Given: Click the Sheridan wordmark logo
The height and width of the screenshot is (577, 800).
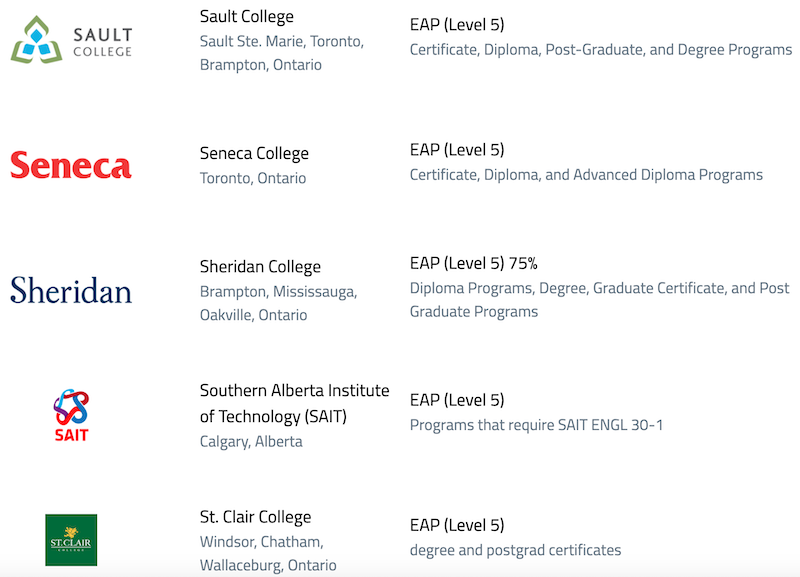Looking at the screenshot, I should (x=71, y=290).
